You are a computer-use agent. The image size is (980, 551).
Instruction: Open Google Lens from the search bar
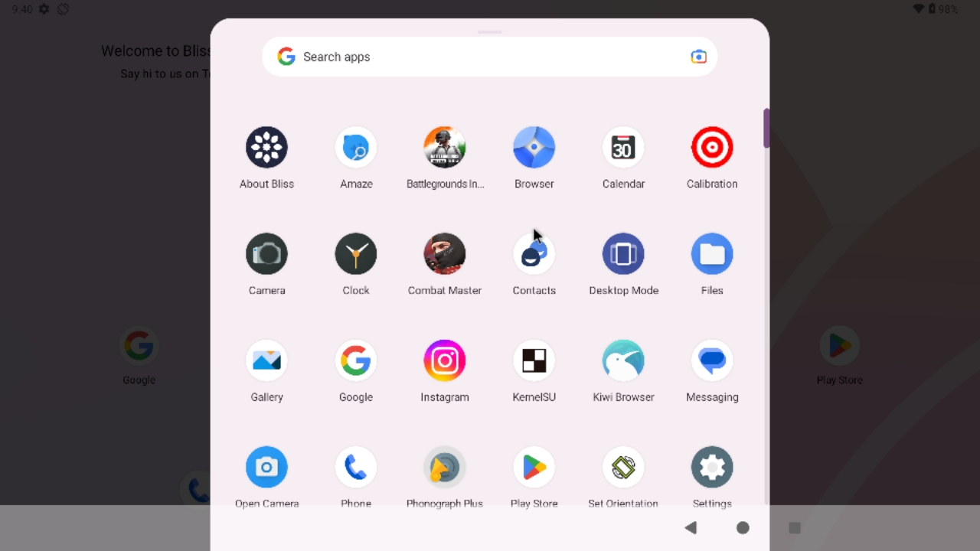point(697,56)
